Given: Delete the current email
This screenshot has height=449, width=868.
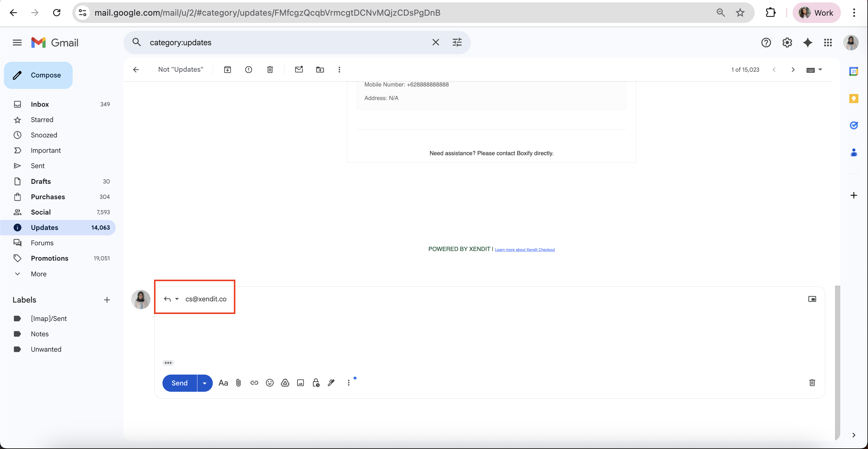Looking at the screenshot, I should click(269, 70).
